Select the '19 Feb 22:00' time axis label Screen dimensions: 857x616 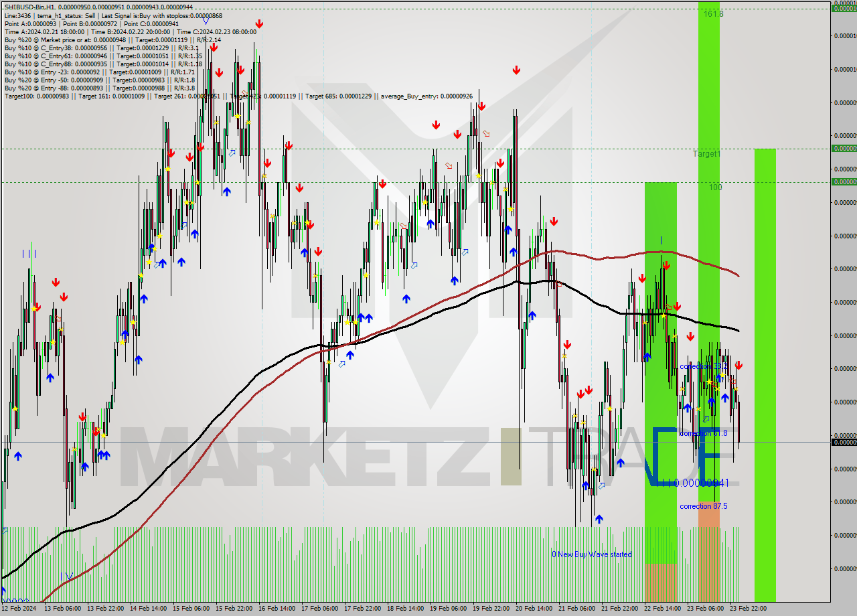(x=491, y=608)
